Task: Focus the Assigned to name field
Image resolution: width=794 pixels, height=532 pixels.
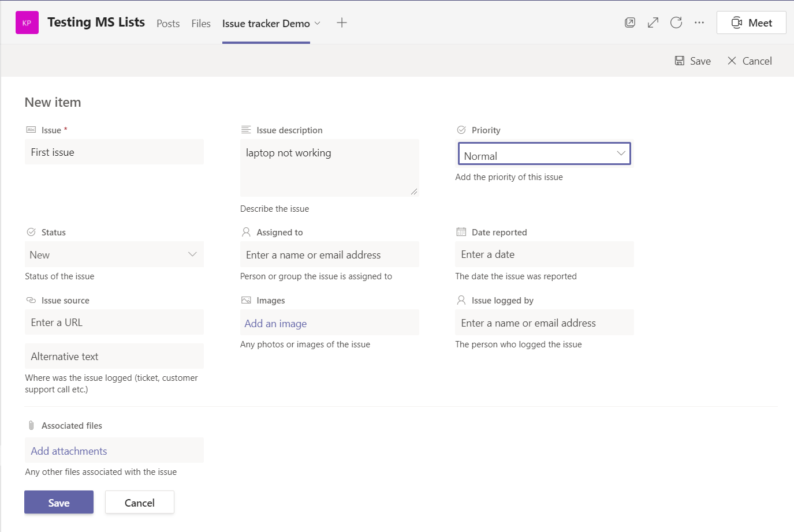Action: coord(329,255)
